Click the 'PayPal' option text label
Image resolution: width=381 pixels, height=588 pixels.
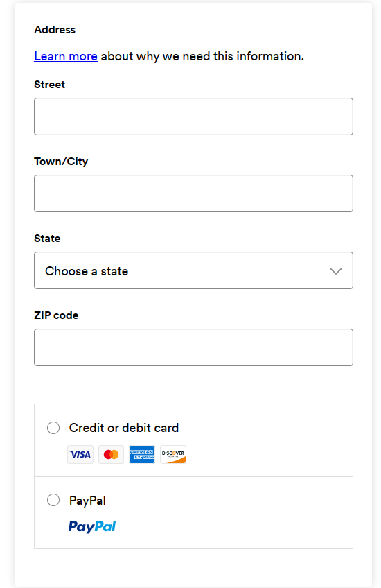click(x=88, y=501)
